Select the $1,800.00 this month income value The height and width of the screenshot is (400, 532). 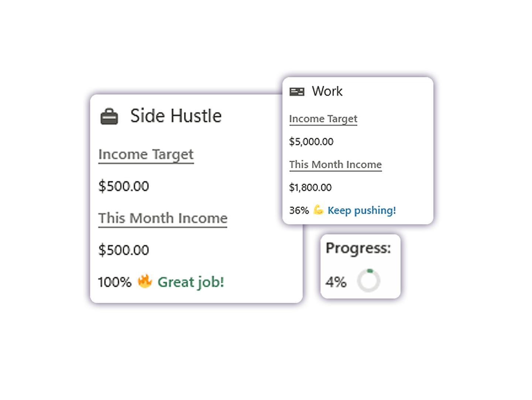[310, 187]
